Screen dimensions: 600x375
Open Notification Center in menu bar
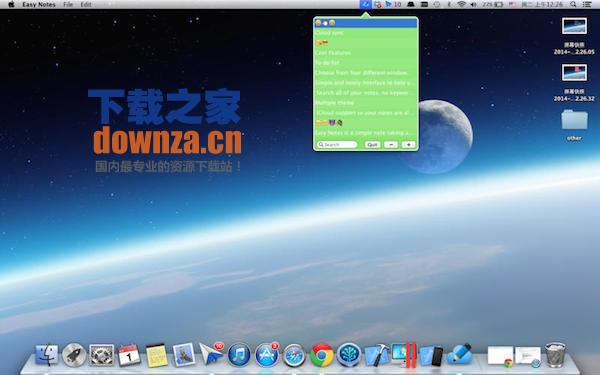click(x=587, y=5)
